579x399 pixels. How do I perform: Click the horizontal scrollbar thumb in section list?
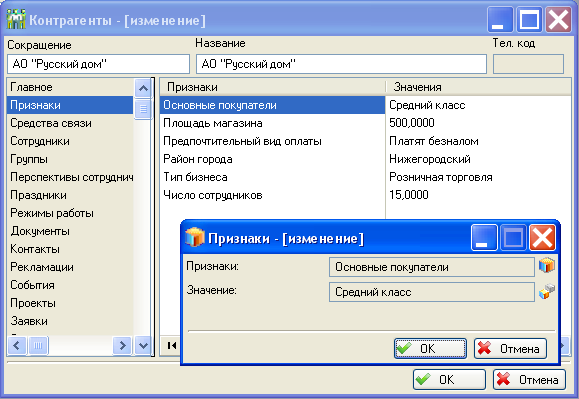(38, 346)
